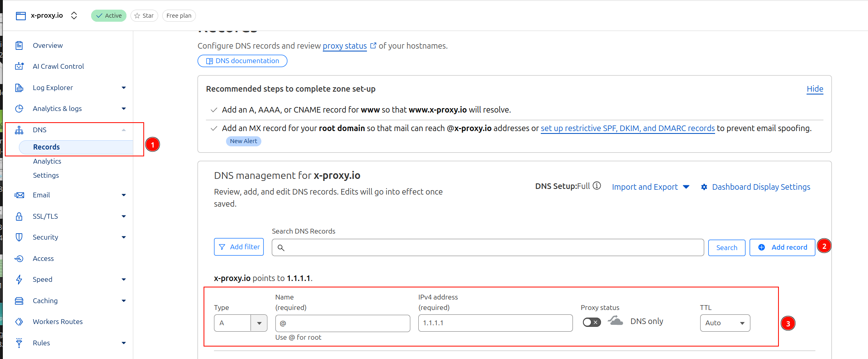This screenshot has height=359, width=868.
Task: Click the SSL/TLS padlock icon
Action: click(x=19, y=216)
